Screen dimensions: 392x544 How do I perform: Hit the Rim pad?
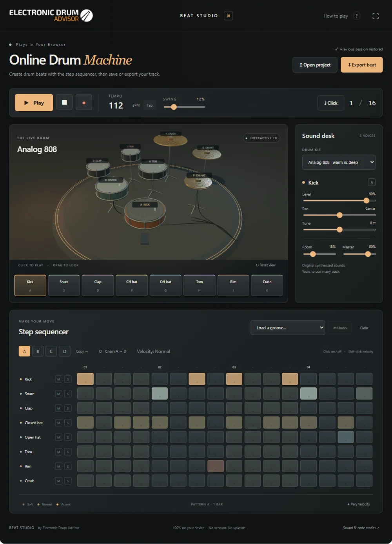[x=233, y=285]
